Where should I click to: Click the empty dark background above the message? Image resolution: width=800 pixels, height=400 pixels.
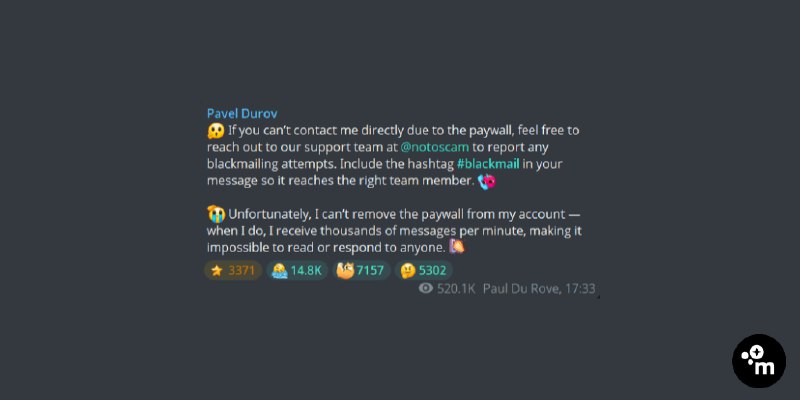400,51
